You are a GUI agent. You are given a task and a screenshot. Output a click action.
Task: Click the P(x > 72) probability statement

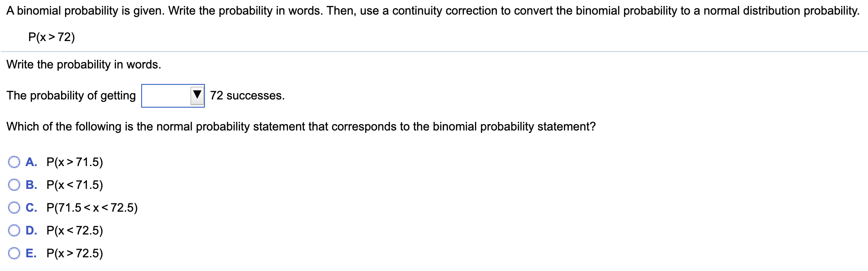pyautogui.click(x=52, y=36)
